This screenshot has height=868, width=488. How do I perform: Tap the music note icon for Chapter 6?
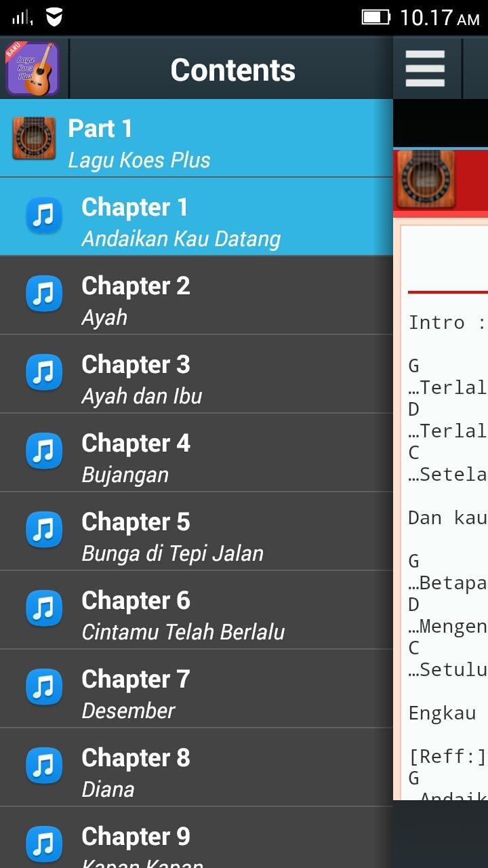44,610
